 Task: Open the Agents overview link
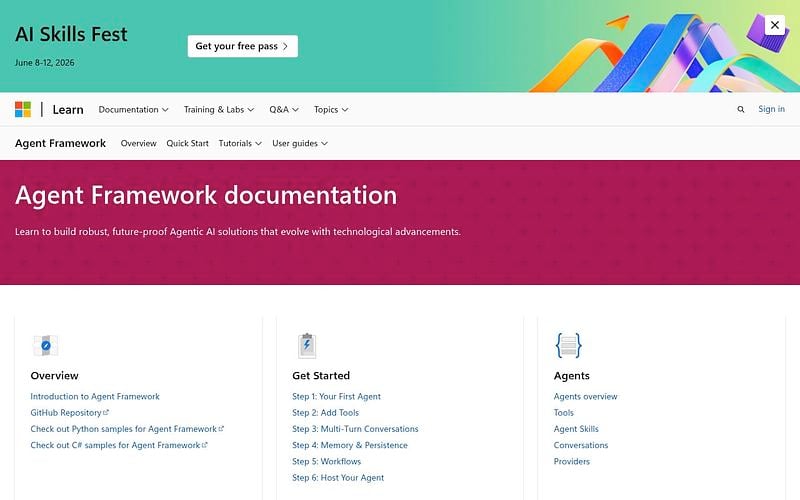click(585, 396)
